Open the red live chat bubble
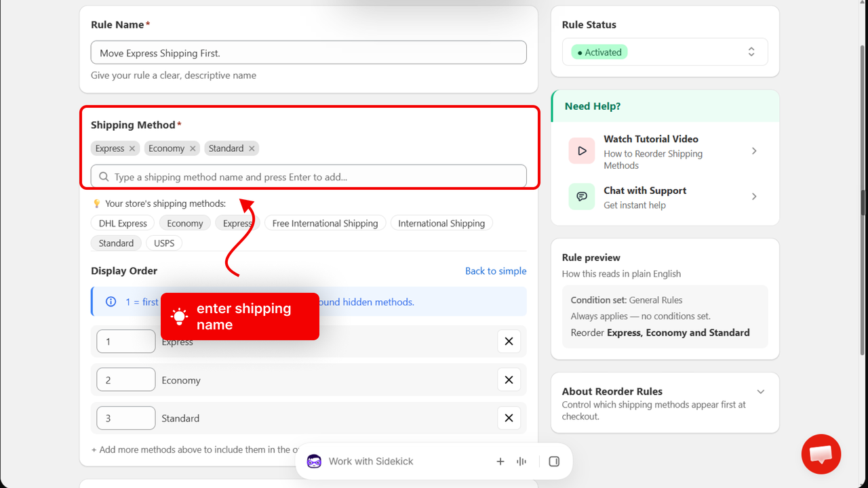The height and width of the screenshot is (488, 868). pos(821,454)
